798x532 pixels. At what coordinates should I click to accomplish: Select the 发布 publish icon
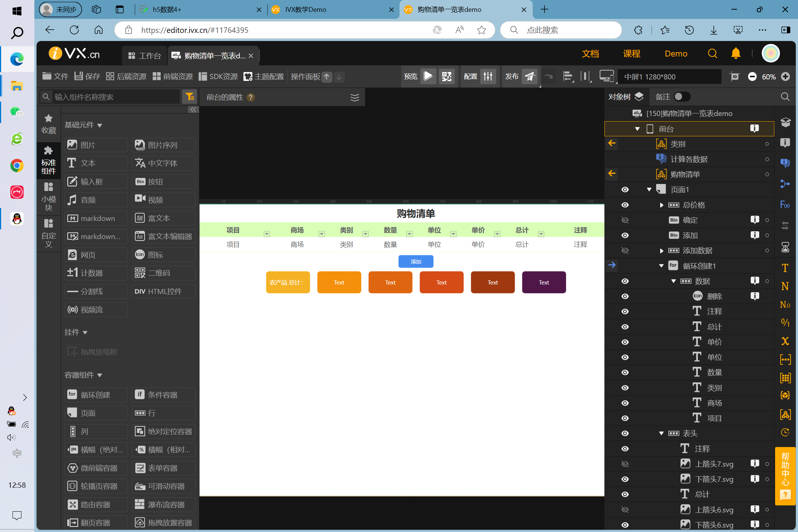pos(530,76)
